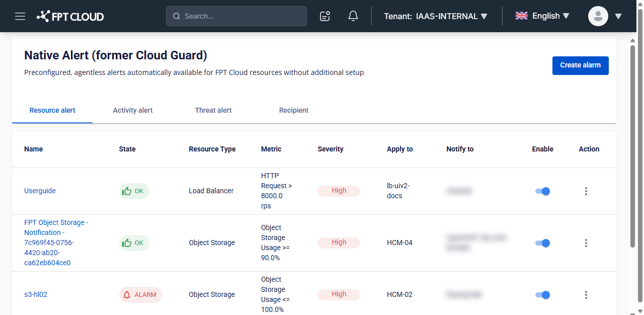Open the English language dropdown
The height and width of the screenshot is (315, 644).
[x=542, y=16]
